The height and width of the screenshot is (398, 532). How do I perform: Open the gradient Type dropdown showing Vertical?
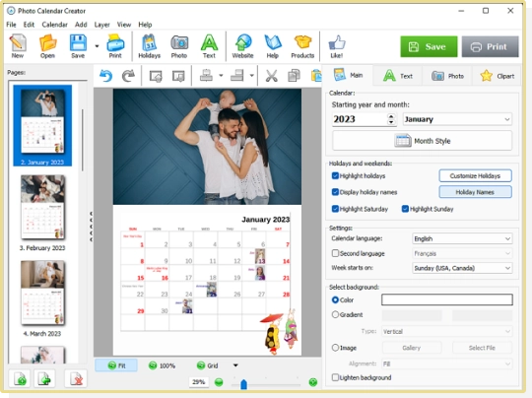click(x=446, y=331)
